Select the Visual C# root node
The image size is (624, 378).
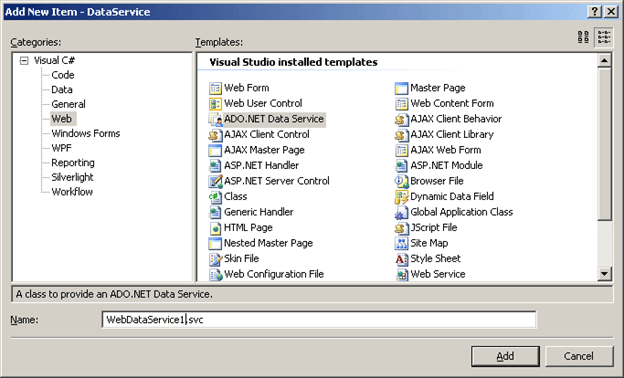click(54, 60)
